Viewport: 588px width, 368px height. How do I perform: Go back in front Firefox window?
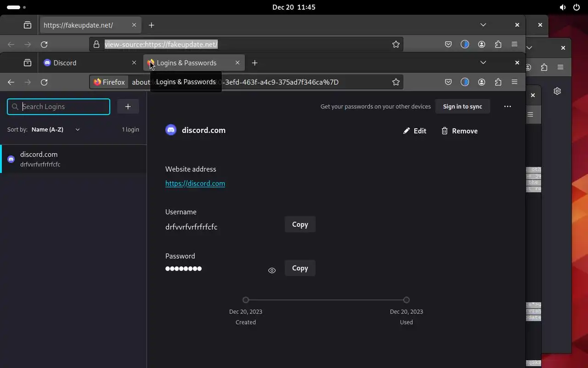(11, 82)
